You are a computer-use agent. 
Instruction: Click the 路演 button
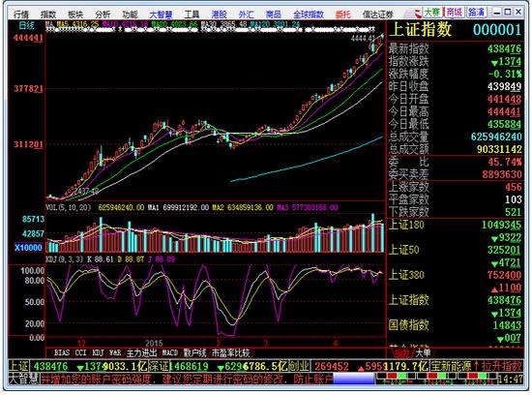tap(476, 13)
